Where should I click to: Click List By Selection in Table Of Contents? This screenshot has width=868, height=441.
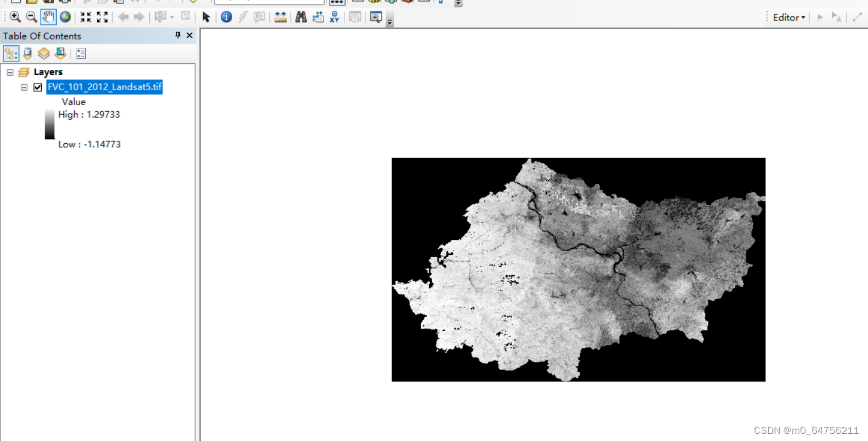60,53
